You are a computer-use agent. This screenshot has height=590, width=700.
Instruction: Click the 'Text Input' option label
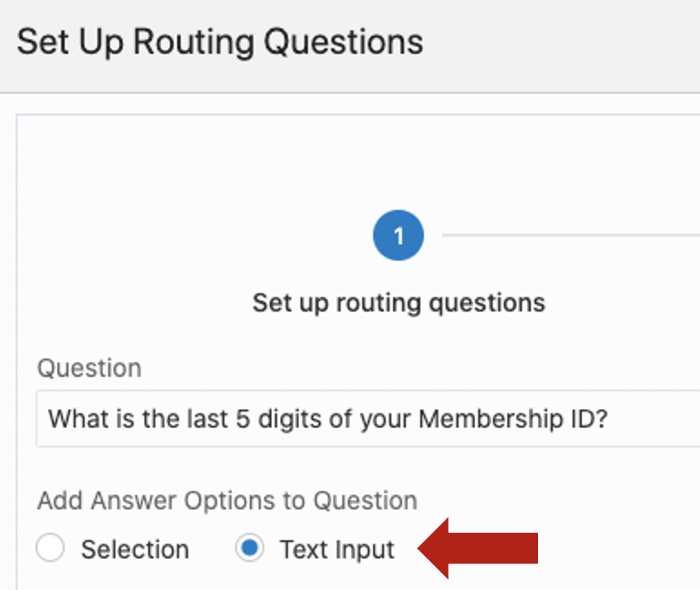(x=337, y=550)
